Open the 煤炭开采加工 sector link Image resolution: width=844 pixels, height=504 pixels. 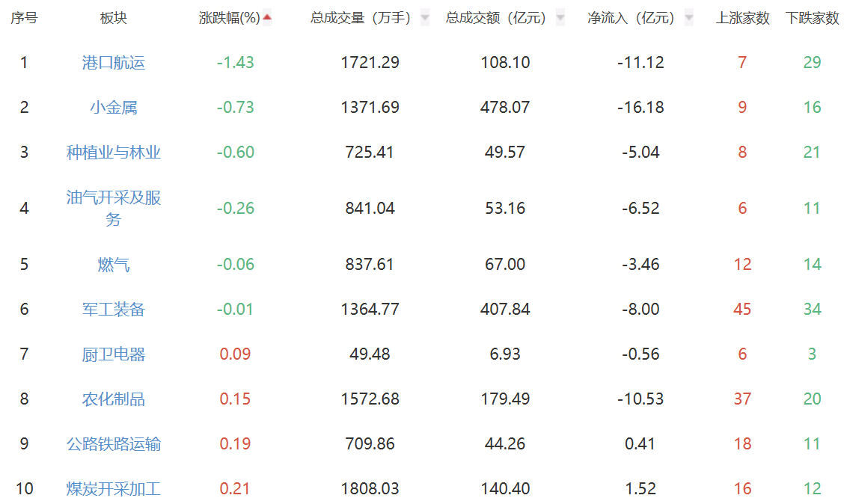coord(114,489)
